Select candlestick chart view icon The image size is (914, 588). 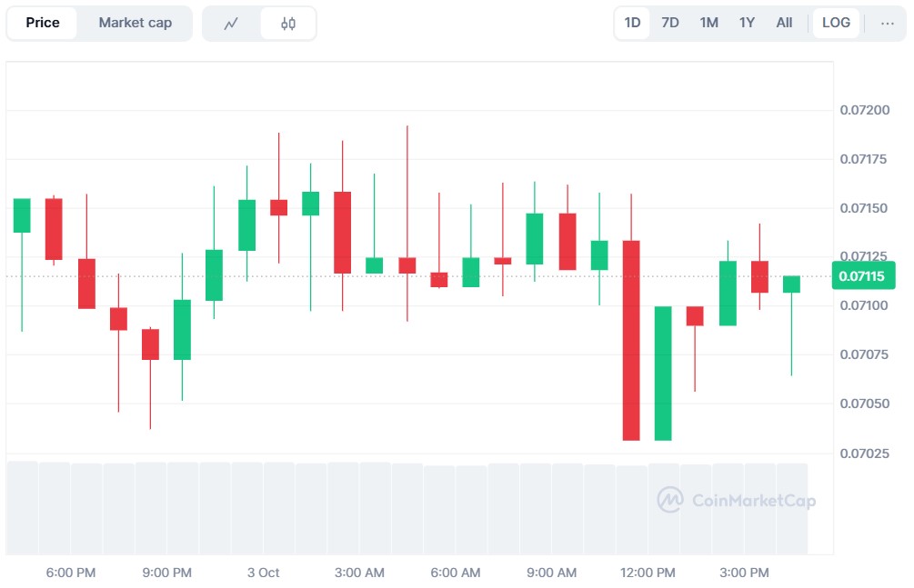[x=288, y=24]
